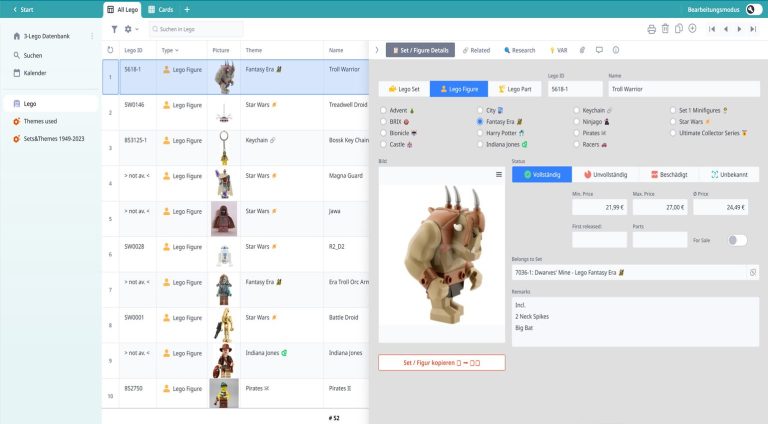This screenshot has width=768, height=424.
Task: Select Lego Figure type button
Action: click(x=459, y=89)
